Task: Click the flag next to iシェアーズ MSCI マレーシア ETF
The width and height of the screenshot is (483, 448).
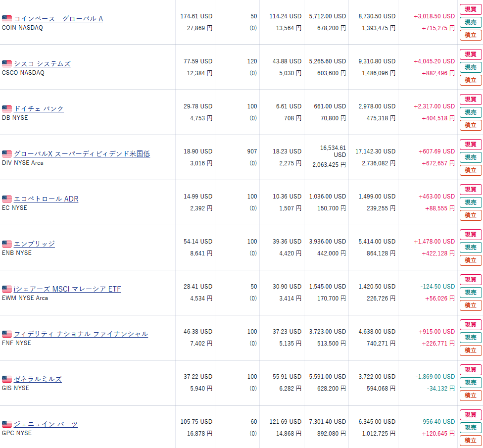Action: tap(7, 289)
